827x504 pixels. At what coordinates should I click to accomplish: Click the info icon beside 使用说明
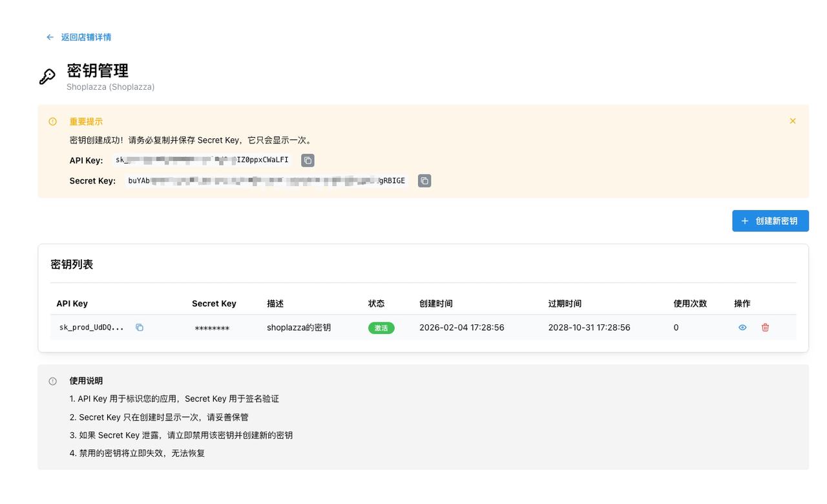[53, 381]
